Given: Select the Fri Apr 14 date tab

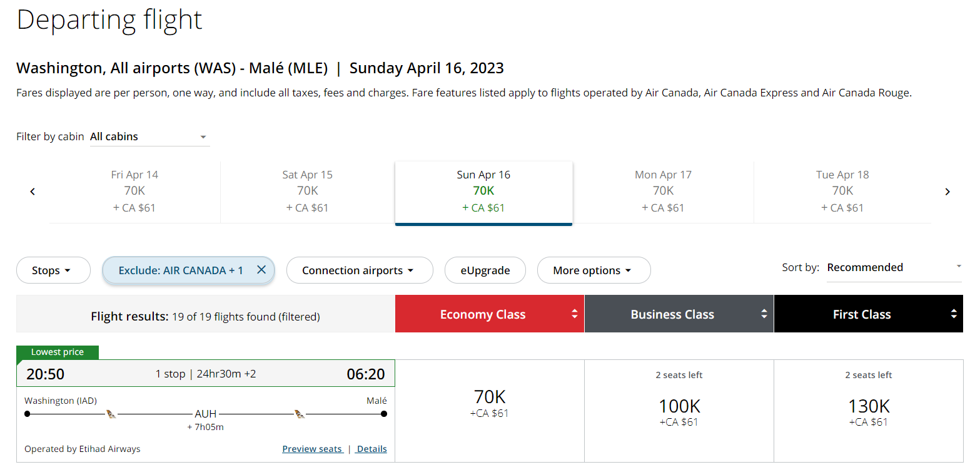Looking at the screenshot, I should pos(134,191).
